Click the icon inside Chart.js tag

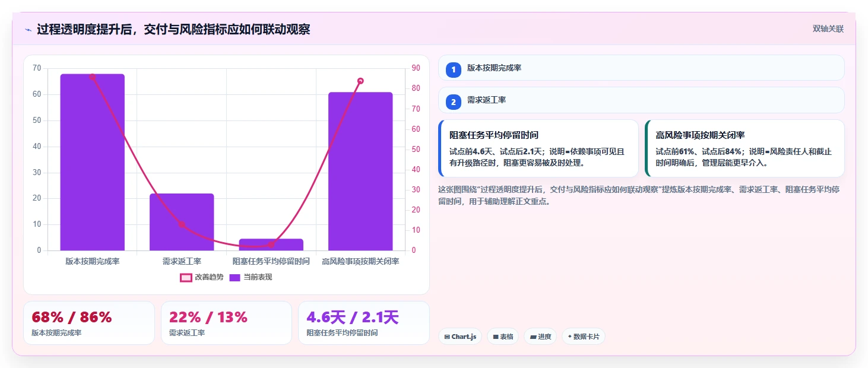tap(447, 337)
